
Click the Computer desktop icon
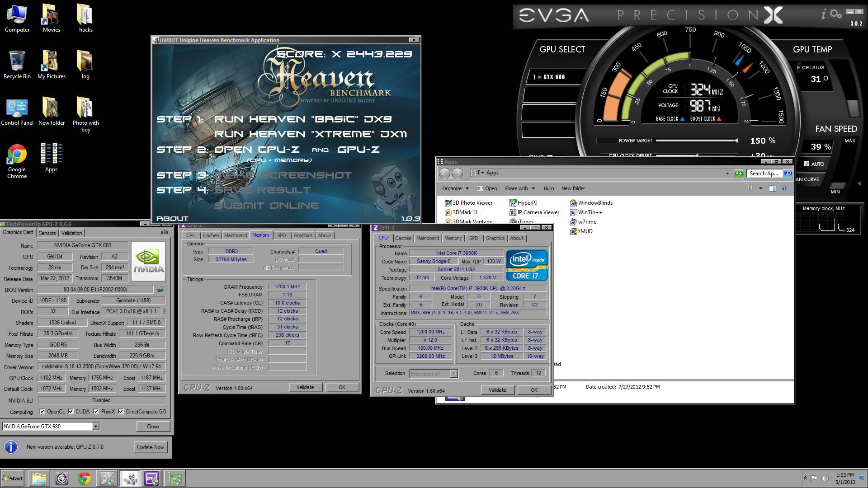tap(17, 19)
